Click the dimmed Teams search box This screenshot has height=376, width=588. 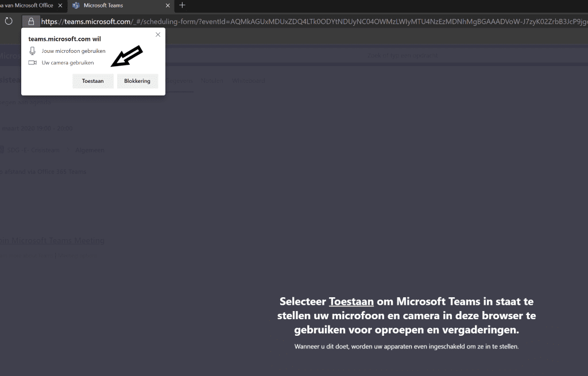pyautogui.click(x=403, y=56)
